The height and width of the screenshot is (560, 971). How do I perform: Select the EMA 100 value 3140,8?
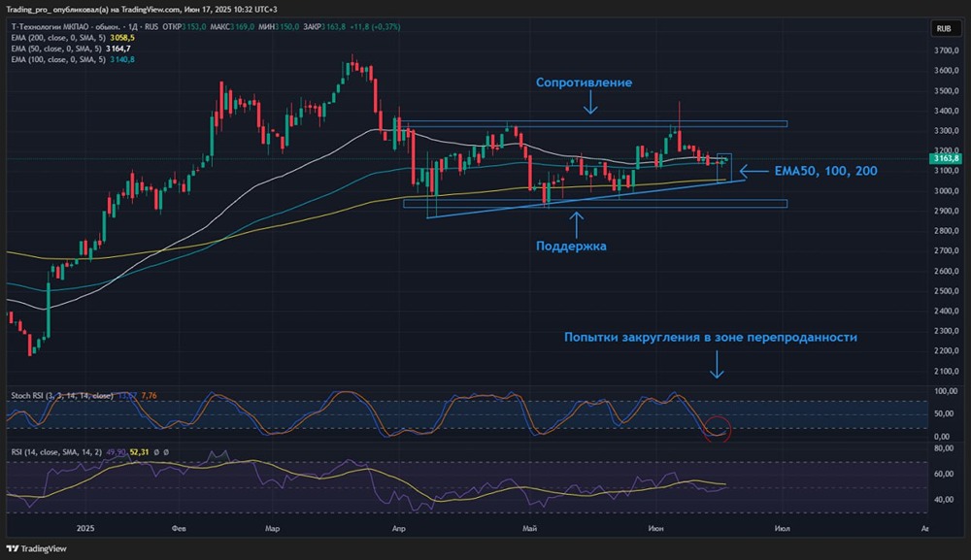(x=122, y=59)
